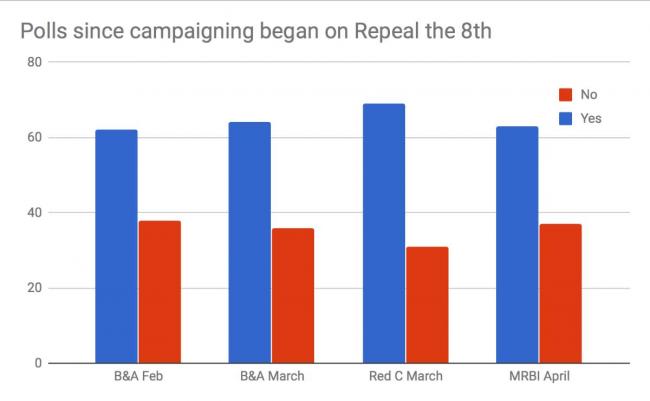Select the red No bar for MRBI April

(560, 293)
